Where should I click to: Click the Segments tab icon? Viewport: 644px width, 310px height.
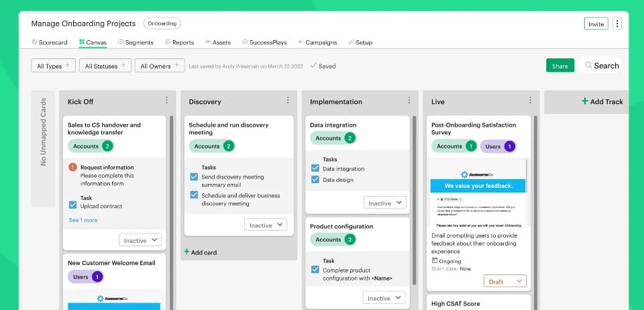(121, 42)
